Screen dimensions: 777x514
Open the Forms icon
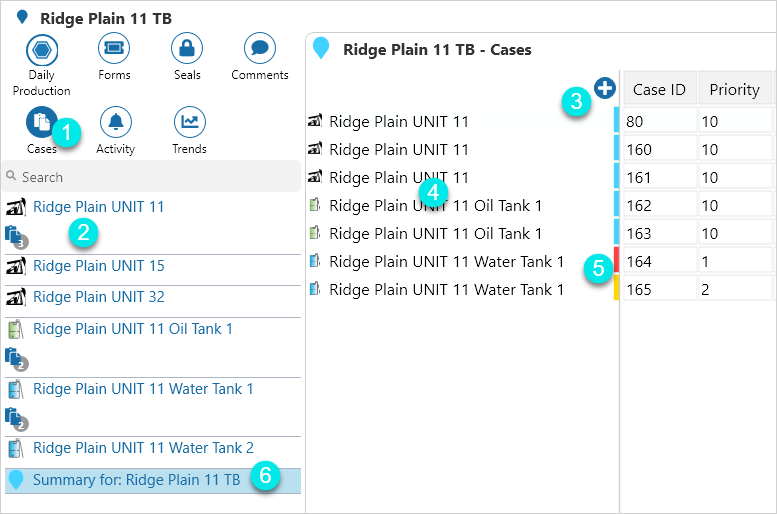point(114,48)
